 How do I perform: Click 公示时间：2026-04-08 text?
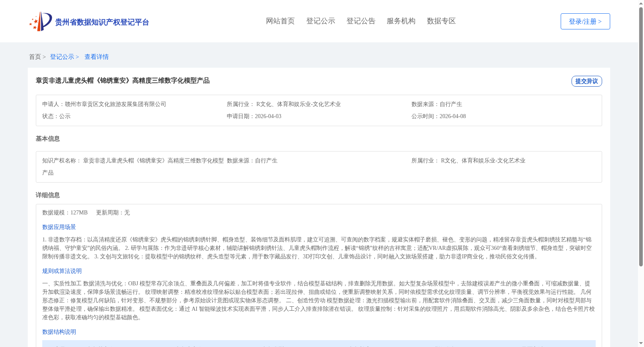439,116
